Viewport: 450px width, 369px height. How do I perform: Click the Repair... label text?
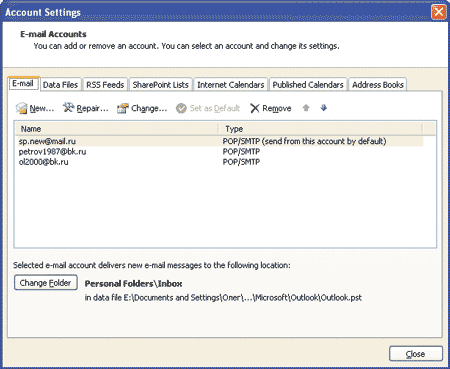92,108
